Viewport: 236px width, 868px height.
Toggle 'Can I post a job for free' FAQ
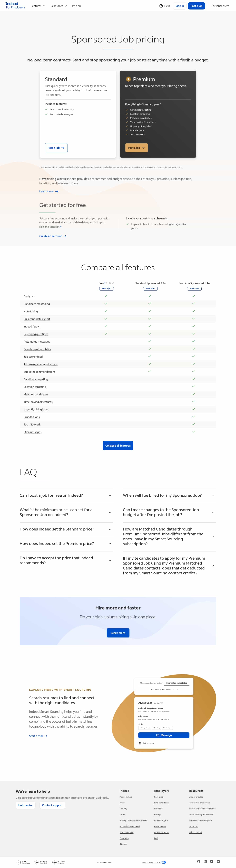coord(66,495)
